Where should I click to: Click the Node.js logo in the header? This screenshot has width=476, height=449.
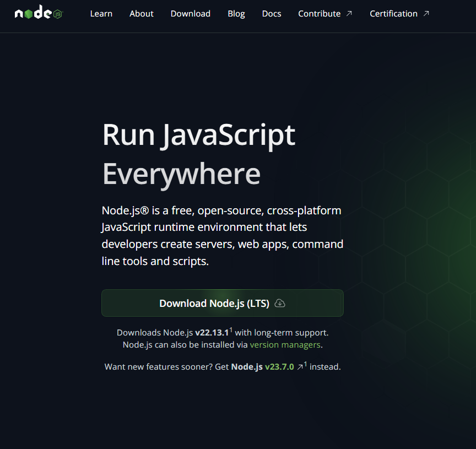pos(39,13)
